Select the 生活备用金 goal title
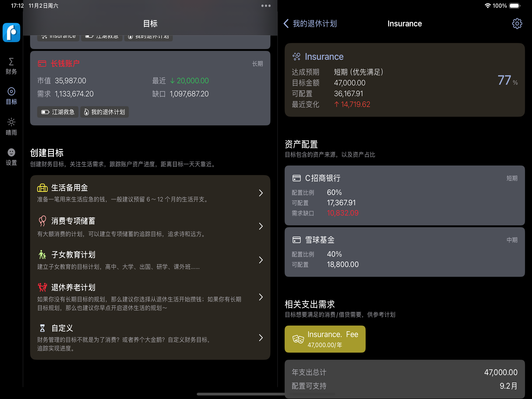The width and height of the screenshot is (532, 399). pos(70,188)
